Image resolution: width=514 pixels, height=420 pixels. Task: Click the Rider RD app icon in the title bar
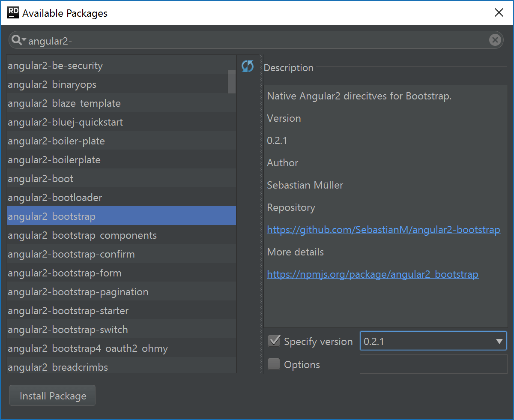(x=13, y=13)
